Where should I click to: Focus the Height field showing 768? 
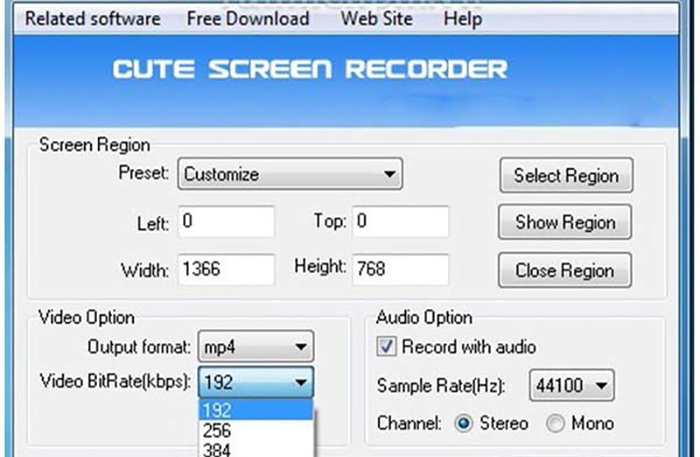[400, 270]
